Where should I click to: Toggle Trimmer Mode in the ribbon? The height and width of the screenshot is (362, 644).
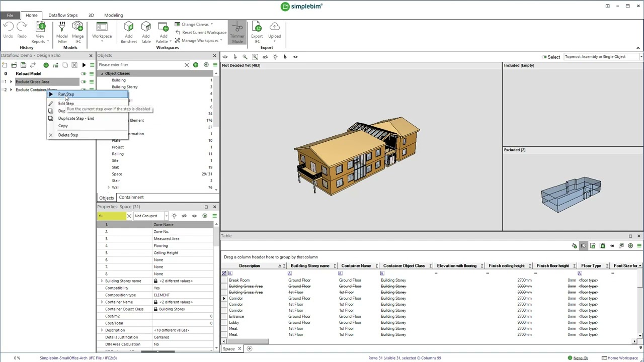click(x=237, y=33)
